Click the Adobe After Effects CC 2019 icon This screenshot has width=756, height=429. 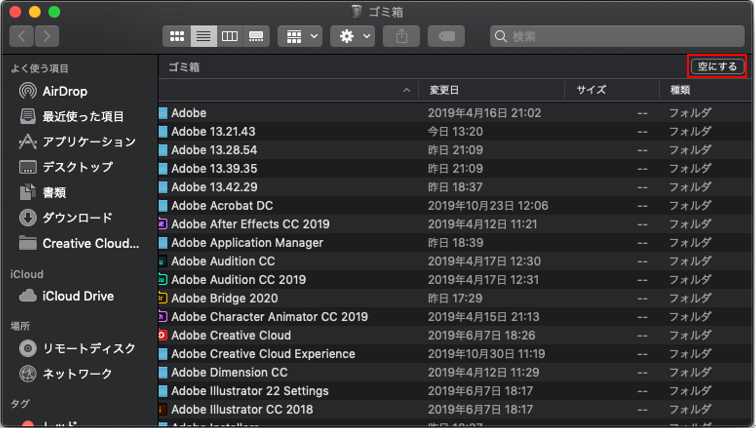[x=163, y=224]
